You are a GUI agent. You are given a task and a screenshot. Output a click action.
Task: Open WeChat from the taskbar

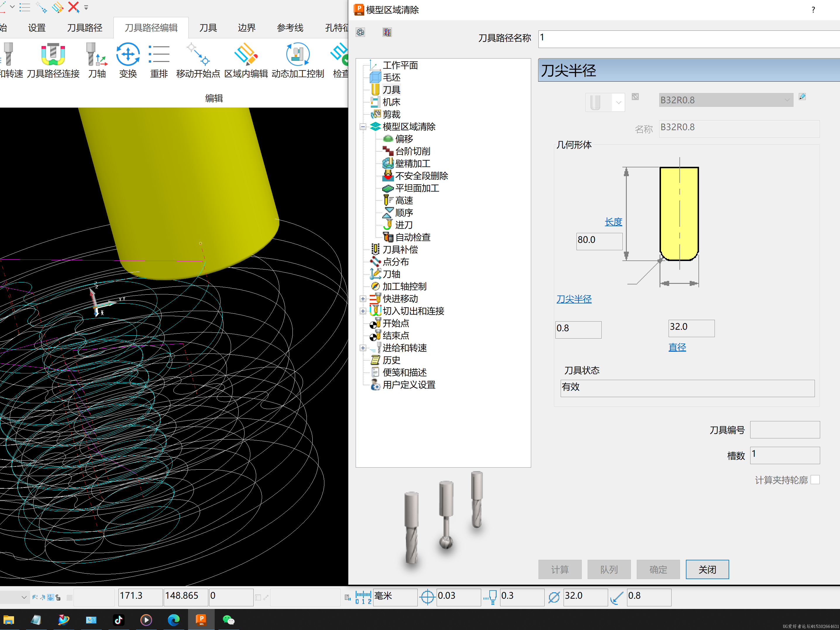click(228, 620)
